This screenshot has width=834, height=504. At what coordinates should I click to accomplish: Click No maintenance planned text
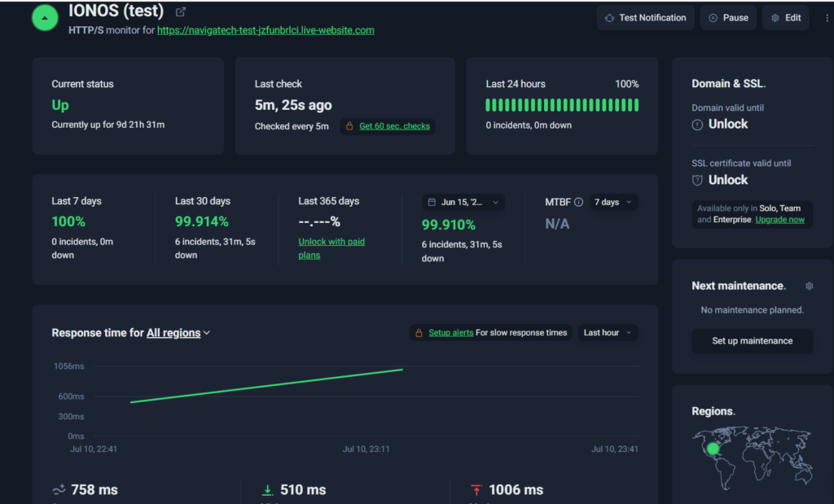(x=752, y=310)
